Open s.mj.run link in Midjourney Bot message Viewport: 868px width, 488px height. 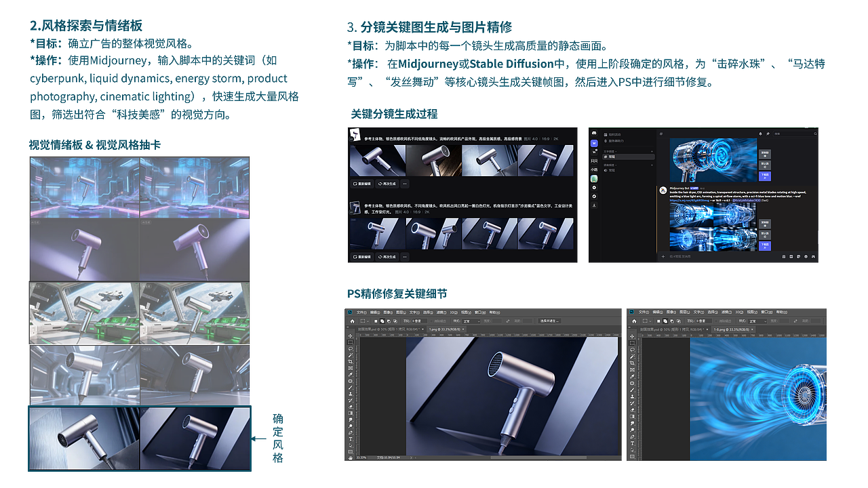[x=690, y=200]
